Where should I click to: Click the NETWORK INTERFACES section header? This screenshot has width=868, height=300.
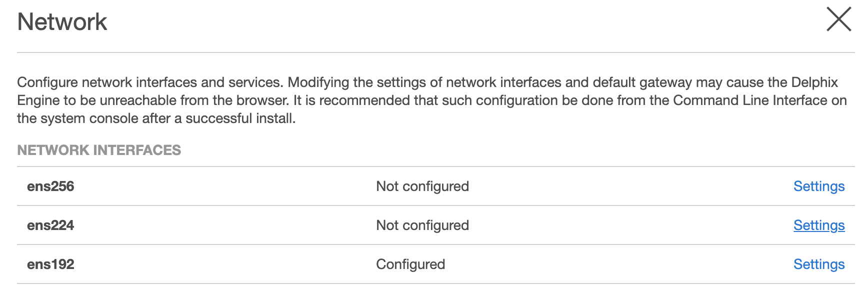(99, 149)
